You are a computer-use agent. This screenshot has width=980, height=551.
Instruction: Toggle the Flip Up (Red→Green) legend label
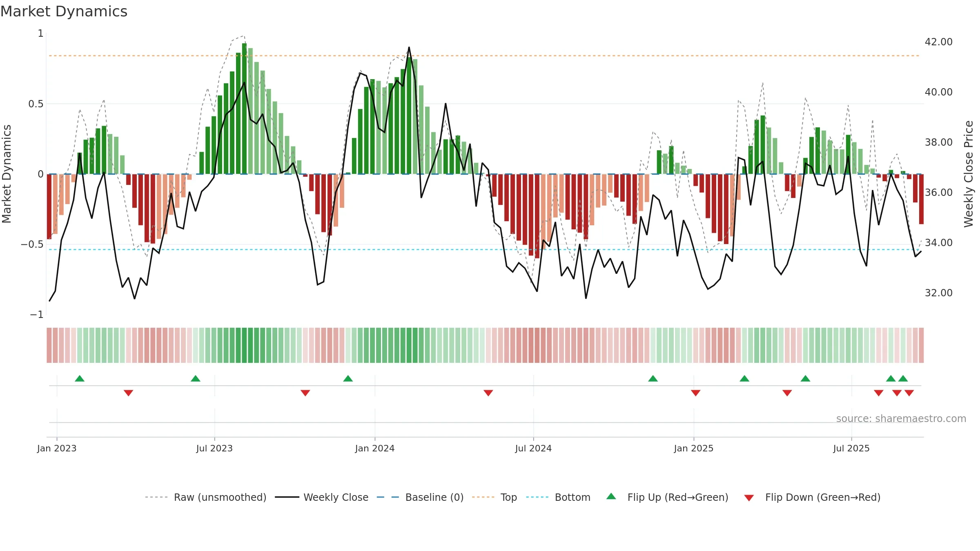(x=678, y=497)
